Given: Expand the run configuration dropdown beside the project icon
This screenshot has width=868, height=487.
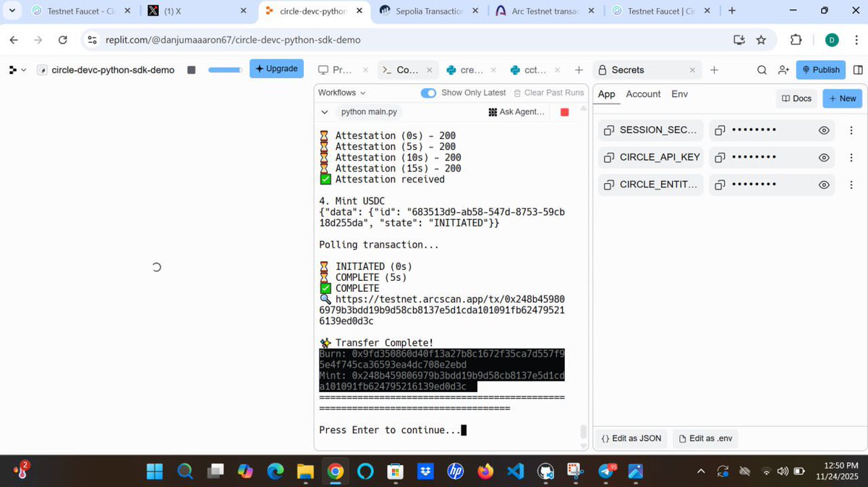Looking at the screenshot, I should point(23,69).
